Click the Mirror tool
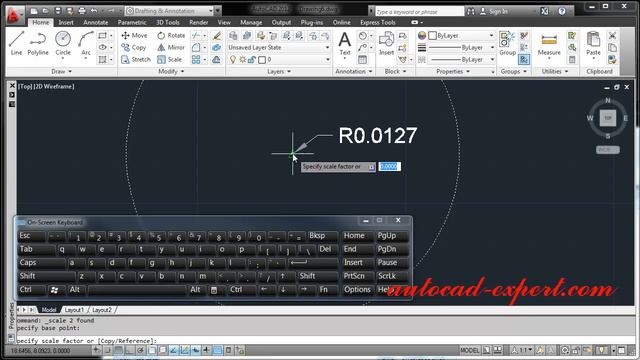Screen dimensions: 640x360 point(171,47)
